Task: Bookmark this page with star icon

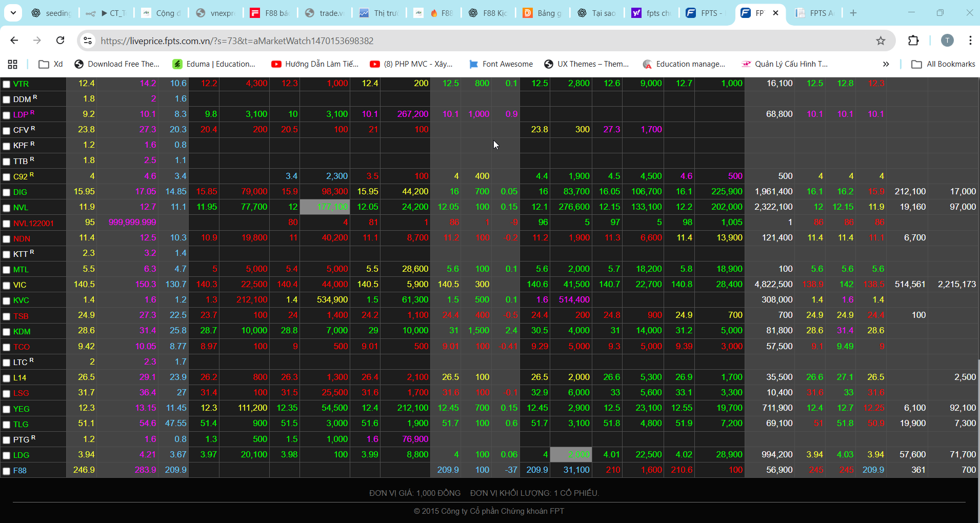Action: (x=881, y=41)
